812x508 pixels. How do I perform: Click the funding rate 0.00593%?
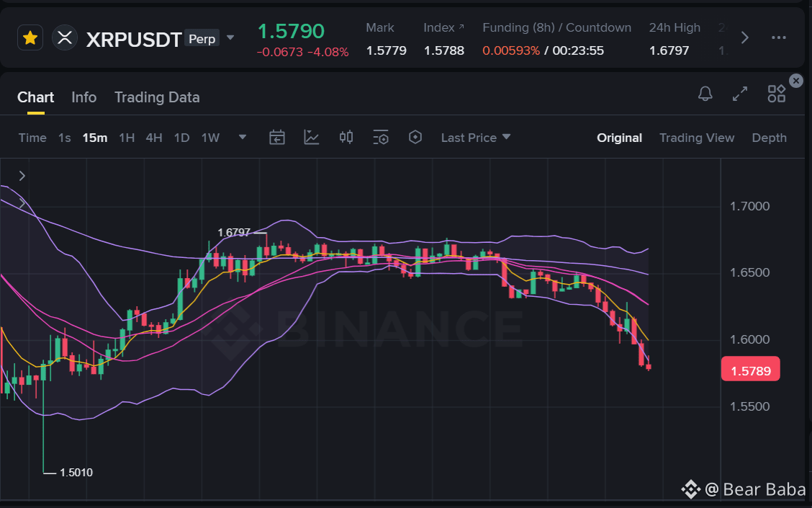tap(511, 50)
